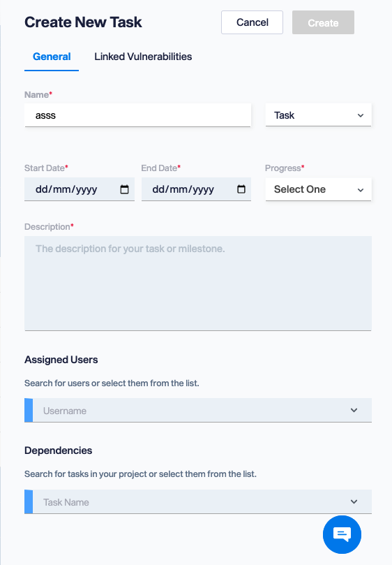The width and height of the screenshot is (392, 565).
Task: Open the End Date calendar picker icon
Action: coord(241,189)
